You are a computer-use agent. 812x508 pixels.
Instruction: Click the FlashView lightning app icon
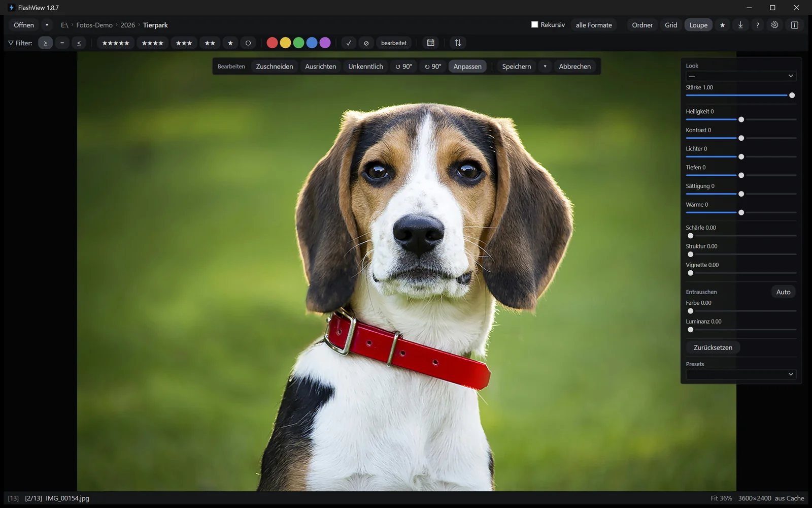11,8
